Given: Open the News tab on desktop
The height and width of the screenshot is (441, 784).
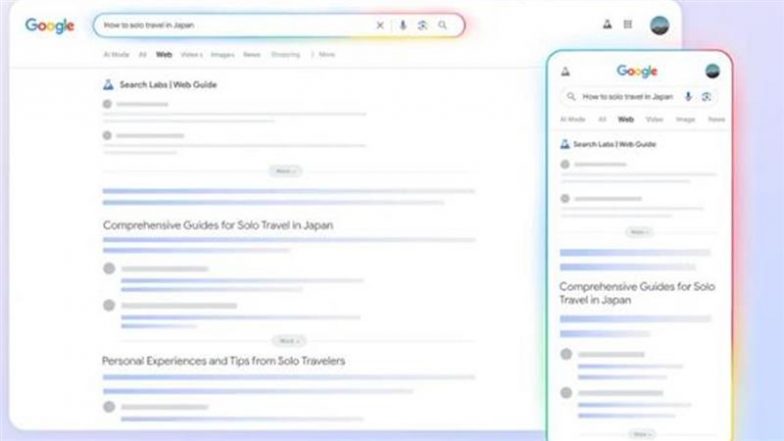Looking at the screenshot, I should pos(252,54).
